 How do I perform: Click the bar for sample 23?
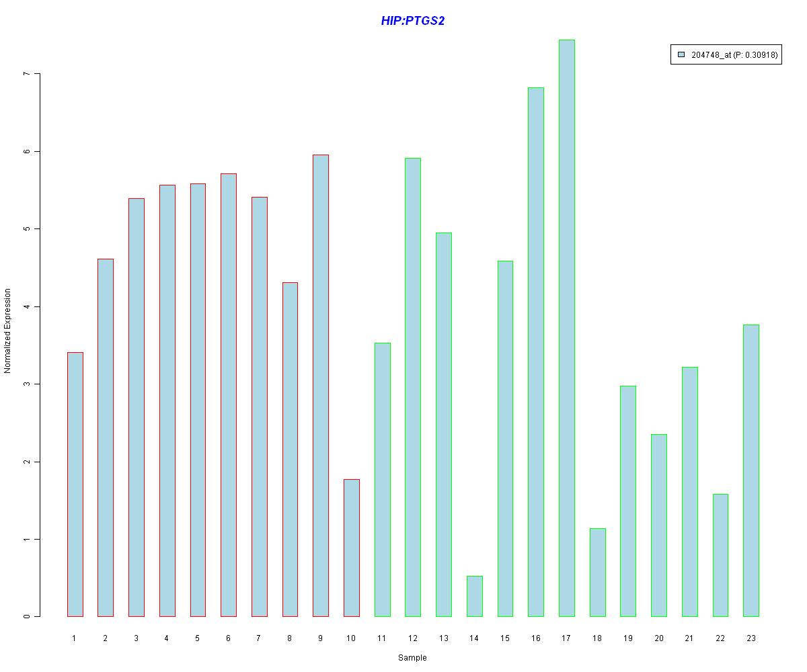click(x=751, y=470)
